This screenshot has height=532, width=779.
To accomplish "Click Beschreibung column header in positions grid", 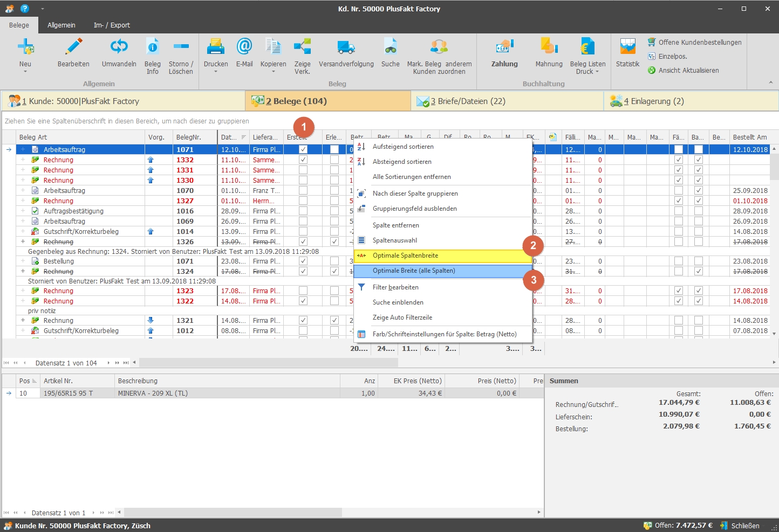I will [x=227, y=381].
